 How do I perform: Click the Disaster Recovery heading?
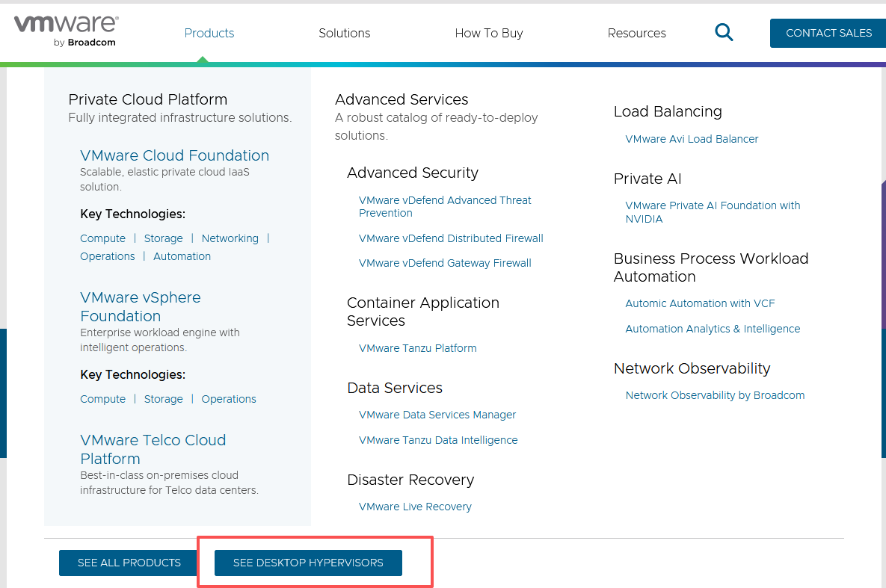pos(410,480)
